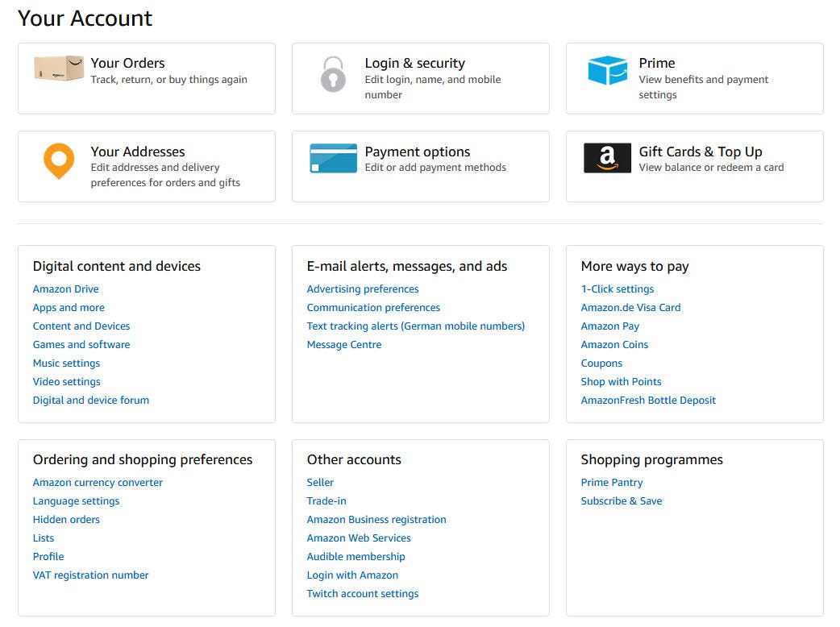Screen dimensions: 840x627
Task: Click the blue credit card icon
Action: tap(333, 158)
